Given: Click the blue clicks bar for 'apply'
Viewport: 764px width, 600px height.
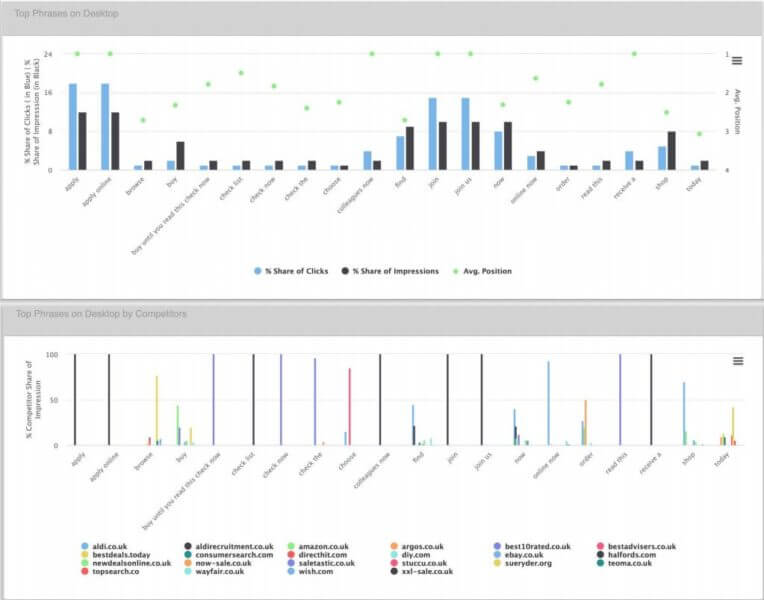Looking at the screenshot, I should (x=73, y=127).
